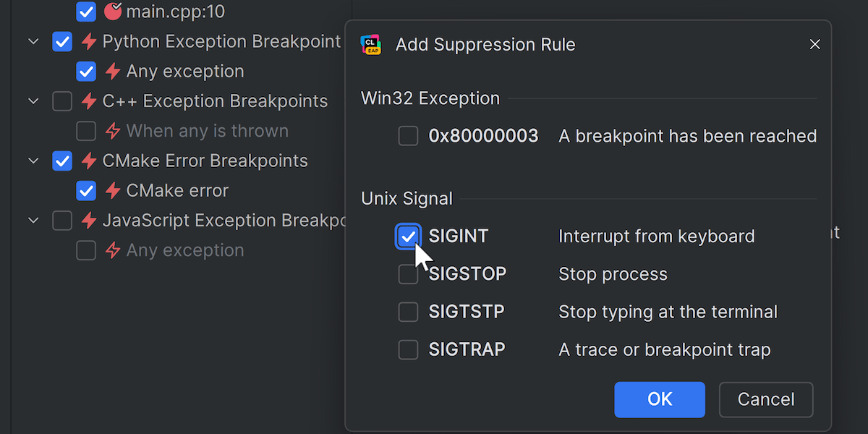This screenshot has width=868, height=434.
Task: Collapse the CMake Error Breakpoints group
Action: pyautogui.click(x=33, y=161)
